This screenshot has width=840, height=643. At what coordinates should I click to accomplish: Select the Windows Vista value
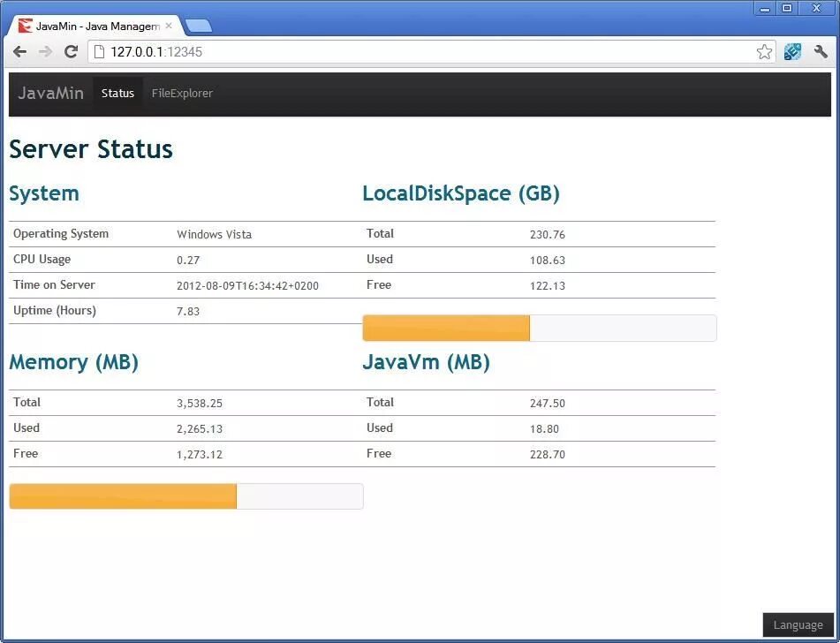(x=215, y=235)
